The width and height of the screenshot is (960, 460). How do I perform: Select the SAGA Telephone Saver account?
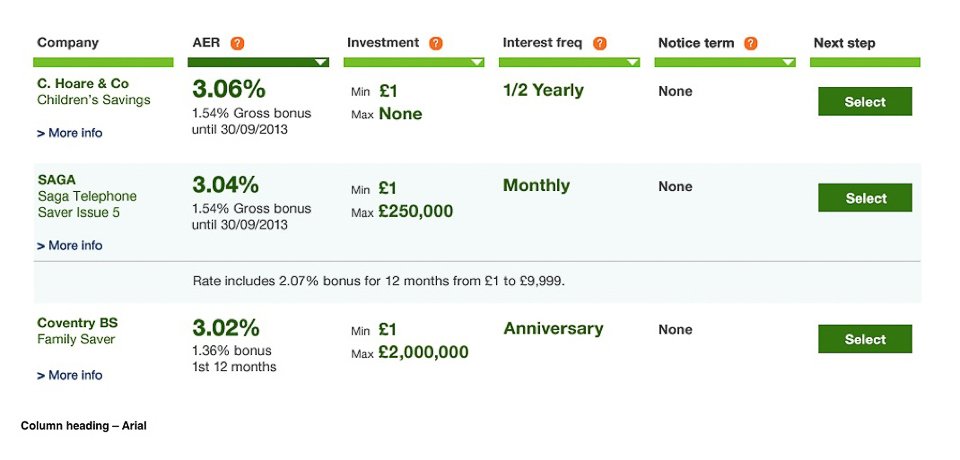865,198
